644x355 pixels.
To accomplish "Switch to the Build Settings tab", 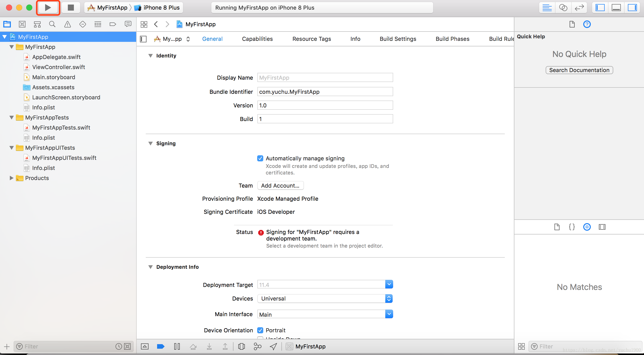I will pos(398,39).
